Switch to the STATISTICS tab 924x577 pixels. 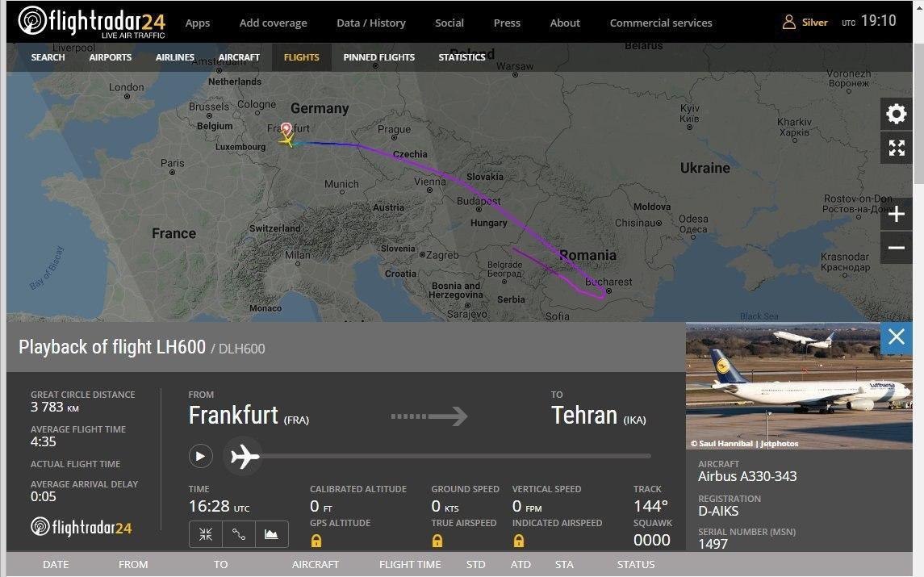pyautogui.click(x=462, y=57)
